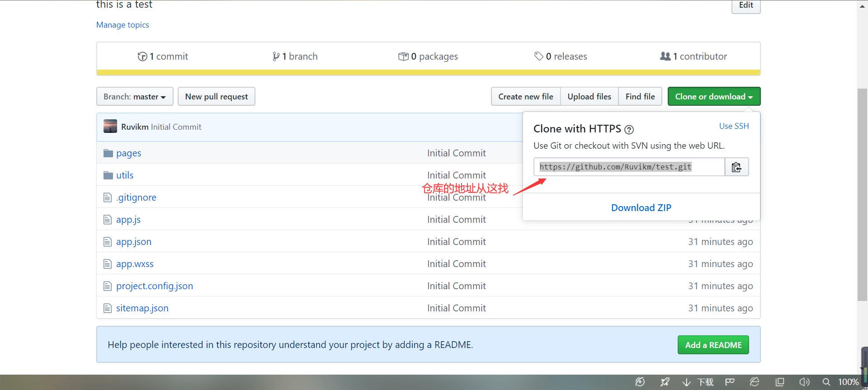Click the file icon beside app.wxss
This screenshot has height=390, width=868.
point(108,264)
